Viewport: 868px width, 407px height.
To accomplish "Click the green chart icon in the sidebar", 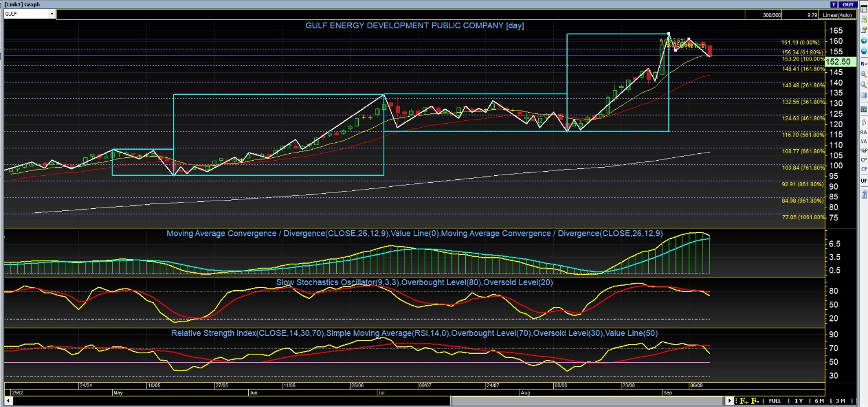I will [863, 109].
